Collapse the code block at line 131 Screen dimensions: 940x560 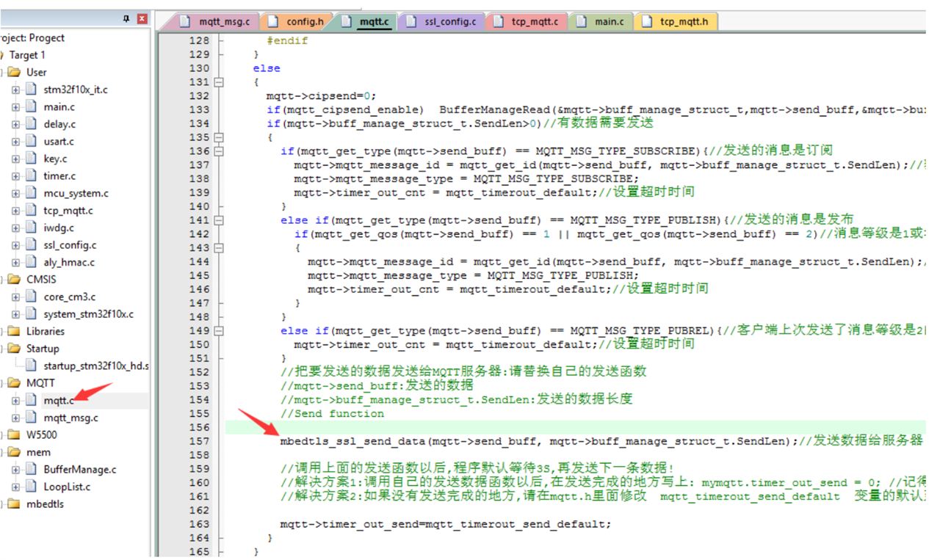pyautogui.click(x=218, y=82)
